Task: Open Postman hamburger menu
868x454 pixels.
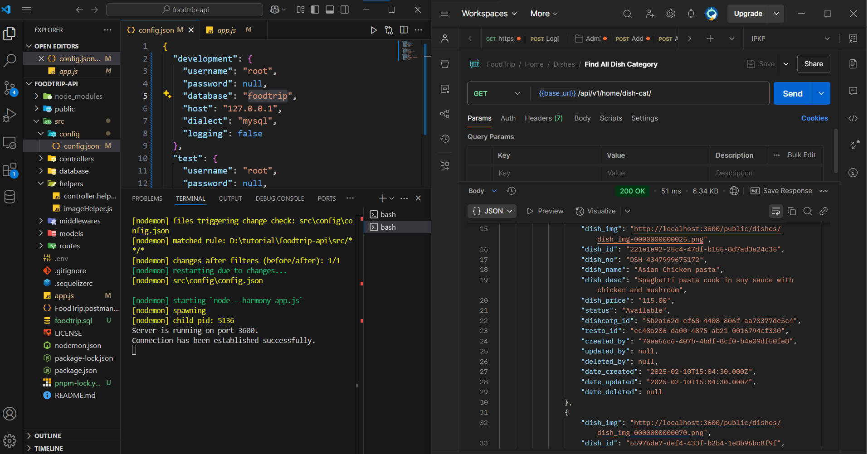Action: [444, 14]
